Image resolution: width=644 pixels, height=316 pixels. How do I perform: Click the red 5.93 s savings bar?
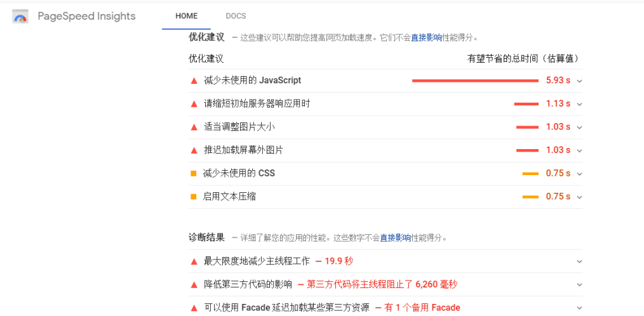tap(475, 81)
